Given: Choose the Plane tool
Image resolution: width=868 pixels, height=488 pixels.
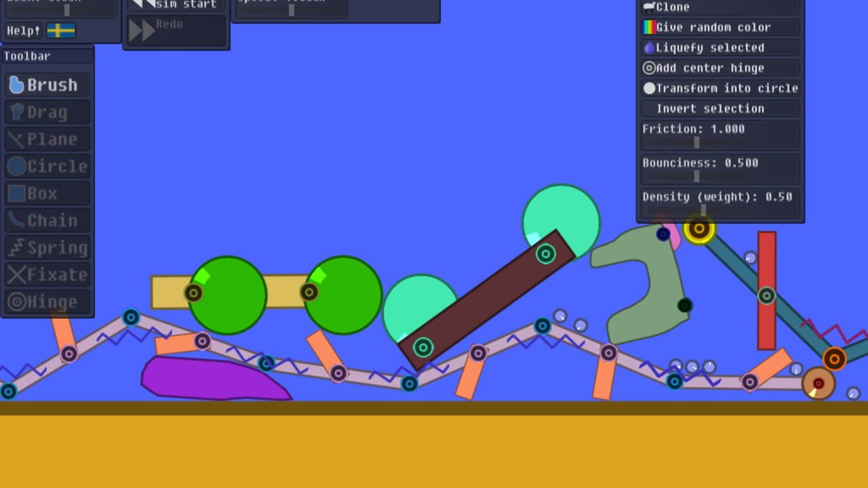Looking at the screenshot, I should 47,139.
